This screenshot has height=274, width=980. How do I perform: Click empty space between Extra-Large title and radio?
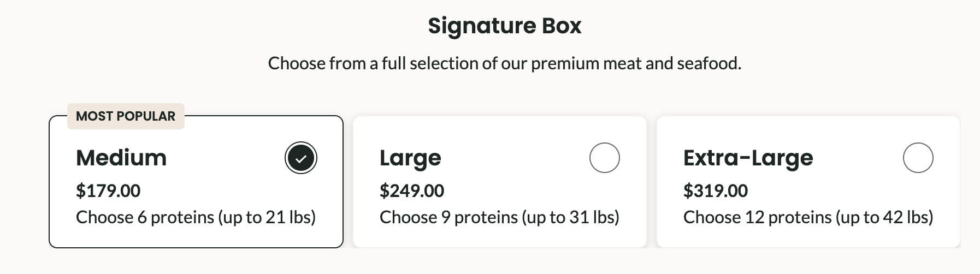[858, 158]
